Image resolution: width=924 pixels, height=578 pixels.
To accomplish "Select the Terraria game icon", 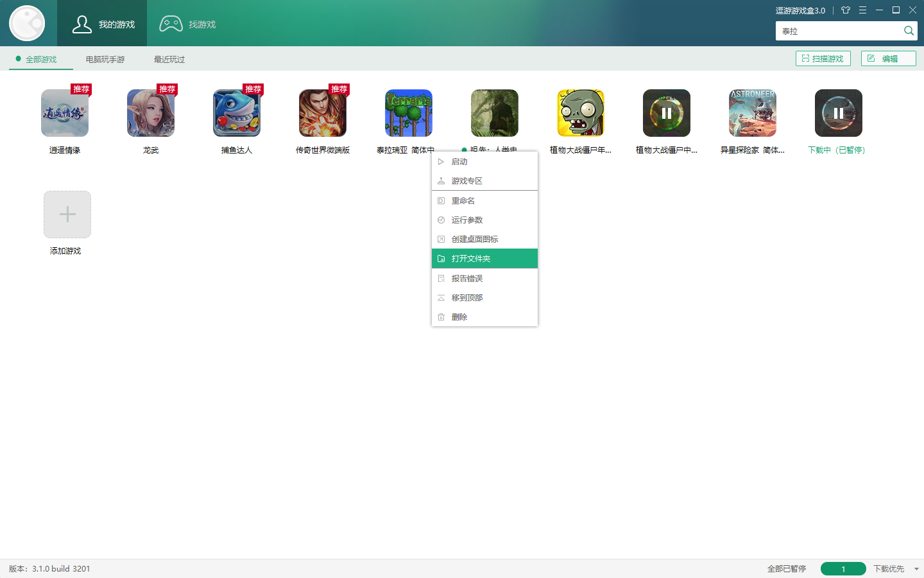I will click(409, 113).
